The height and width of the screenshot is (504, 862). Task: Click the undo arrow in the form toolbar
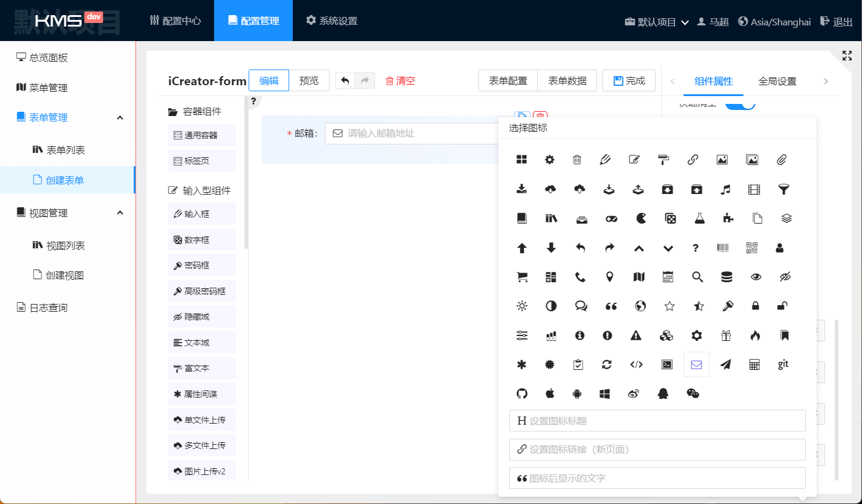coord(345,81)
